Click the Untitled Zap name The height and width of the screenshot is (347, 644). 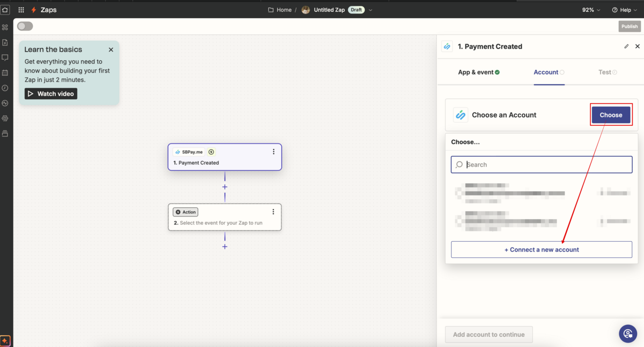pos(330,10)
